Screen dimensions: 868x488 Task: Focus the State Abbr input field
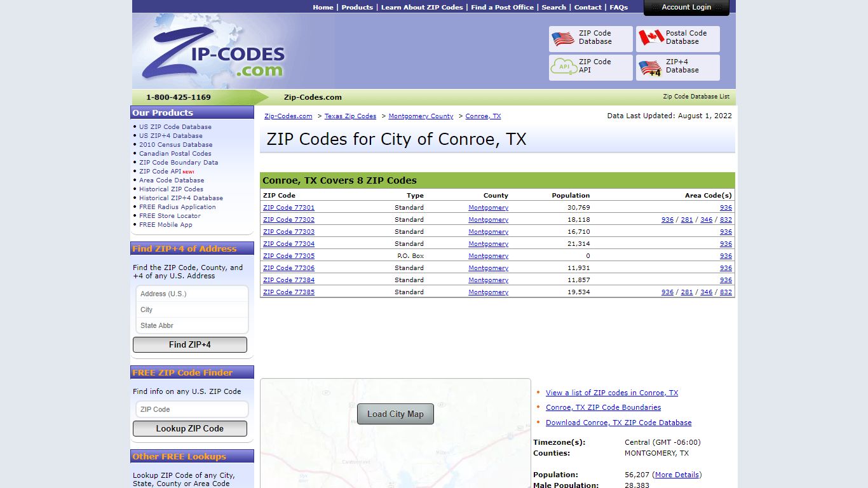pos(192,325)
